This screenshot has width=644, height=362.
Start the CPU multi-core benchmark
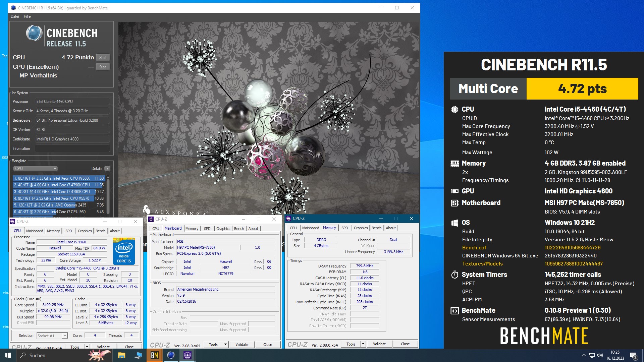(x=103, y=58)
